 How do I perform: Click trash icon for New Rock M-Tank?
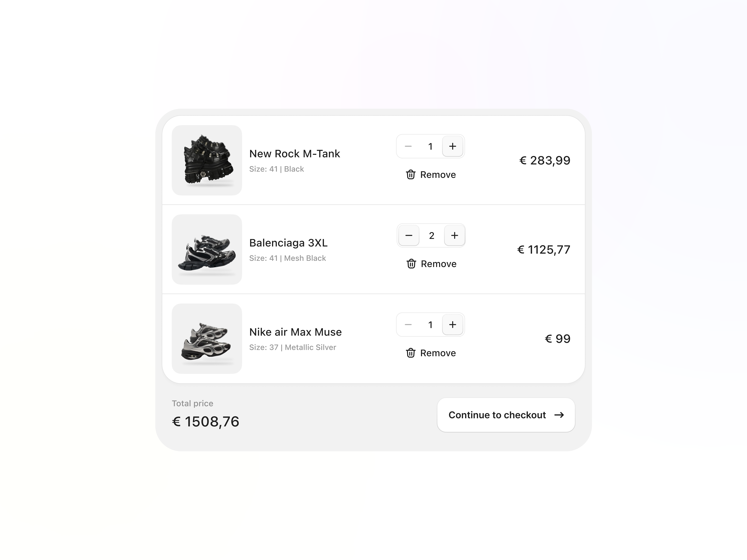point(411,175)
